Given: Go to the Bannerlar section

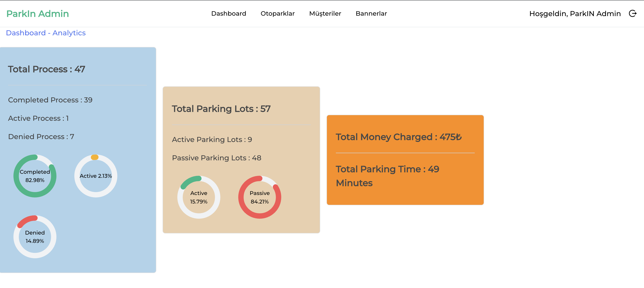Looking at the screenshot, I should coord(371,14).
